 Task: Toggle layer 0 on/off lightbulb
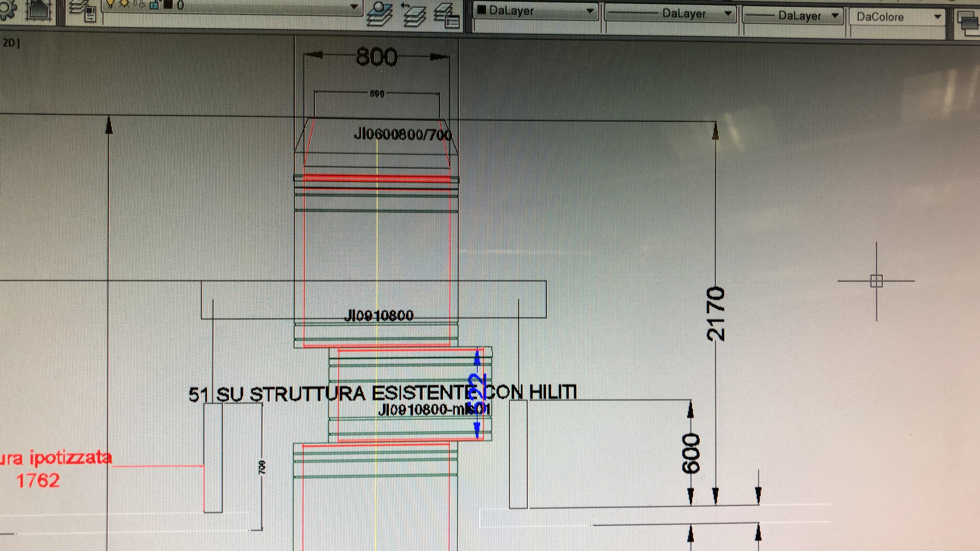pyautogui.click(x=111, y=3)
